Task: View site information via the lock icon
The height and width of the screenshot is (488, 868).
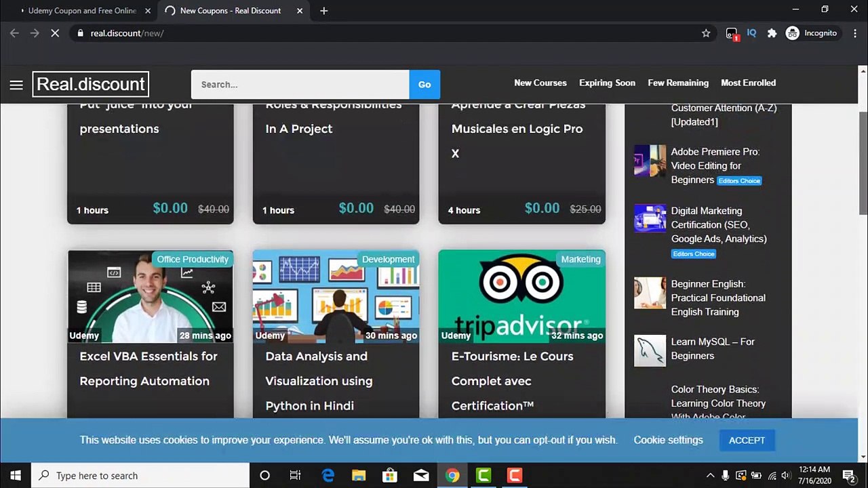Action: pos(81,33)
